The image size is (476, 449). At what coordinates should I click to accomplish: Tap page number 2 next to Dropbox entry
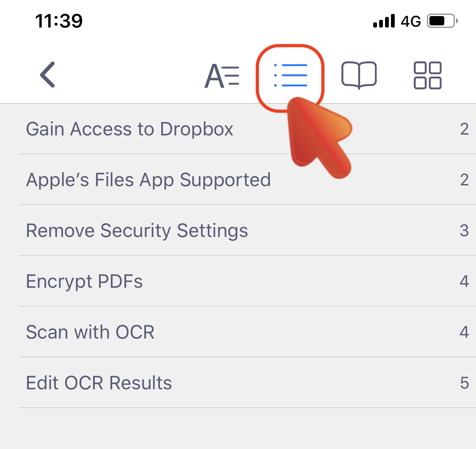pyautogui.click(x=464, y=129)
